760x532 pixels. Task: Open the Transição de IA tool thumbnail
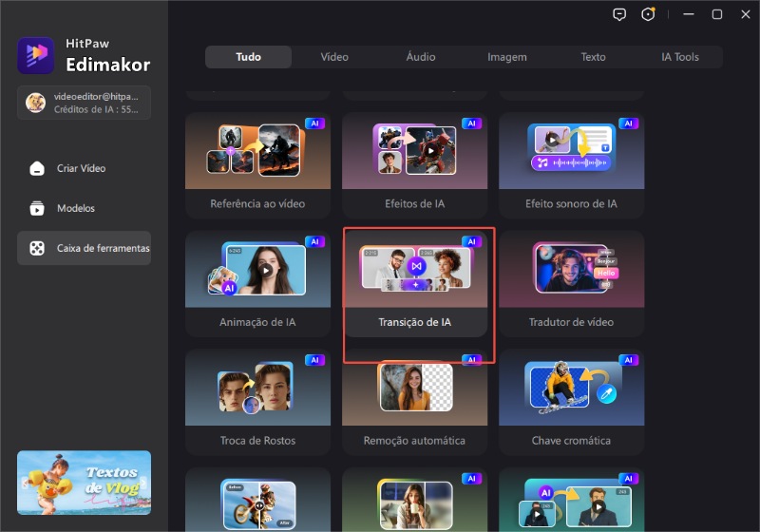click(x=414, y=269)
